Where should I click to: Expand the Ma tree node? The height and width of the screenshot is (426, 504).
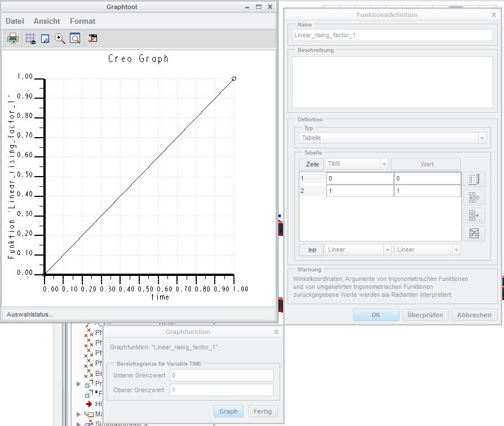78,414
